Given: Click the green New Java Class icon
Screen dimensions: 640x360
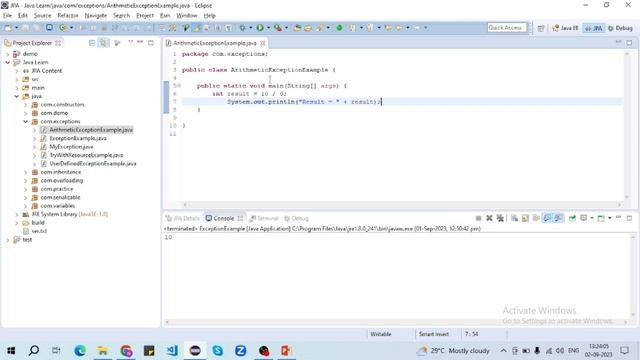Looking at the screenshot, I should (339, 28).
